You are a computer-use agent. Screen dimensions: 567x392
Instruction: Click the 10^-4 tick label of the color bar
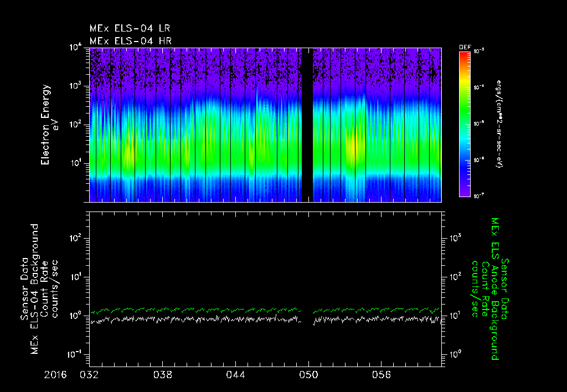[x=479, y=87]
